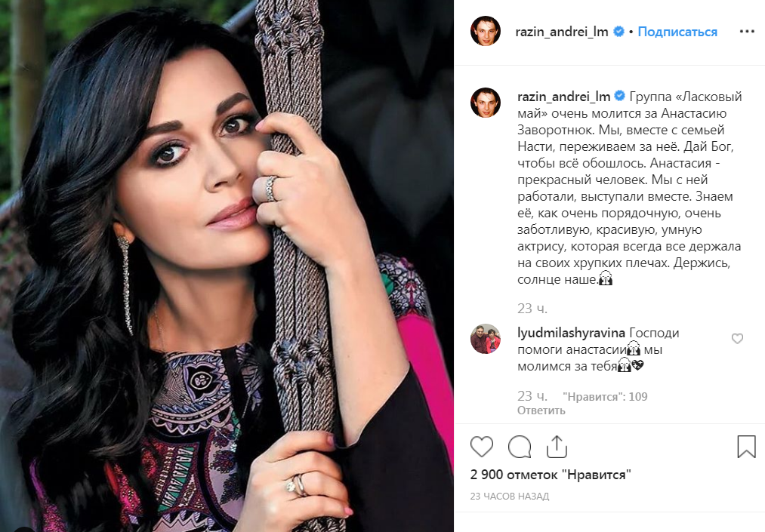The width and height of the screenshot is (765, 532).
Task: Reply to the comment via Ответить
Action: tap(541, 411)
